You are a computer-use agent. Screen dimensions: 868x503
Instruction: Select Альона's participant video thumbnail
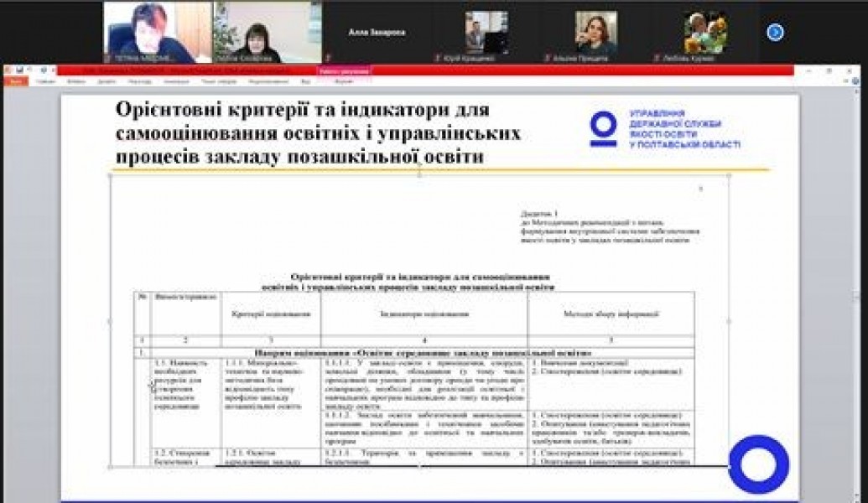pos(596,33)
